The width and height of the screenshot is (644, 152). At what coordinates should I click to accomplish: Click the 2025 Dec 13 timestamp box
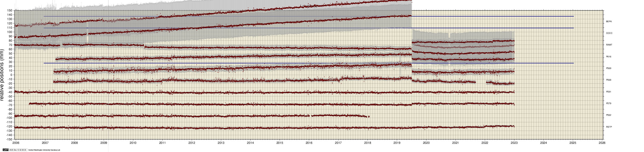18,150
